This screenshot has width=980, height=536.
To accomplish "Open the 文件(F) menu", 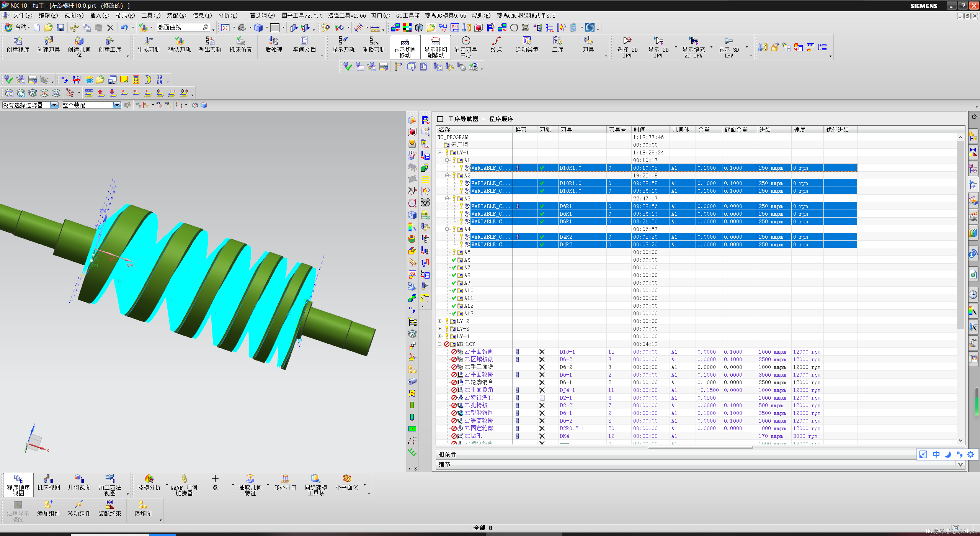I will click(x=22, y=16).
